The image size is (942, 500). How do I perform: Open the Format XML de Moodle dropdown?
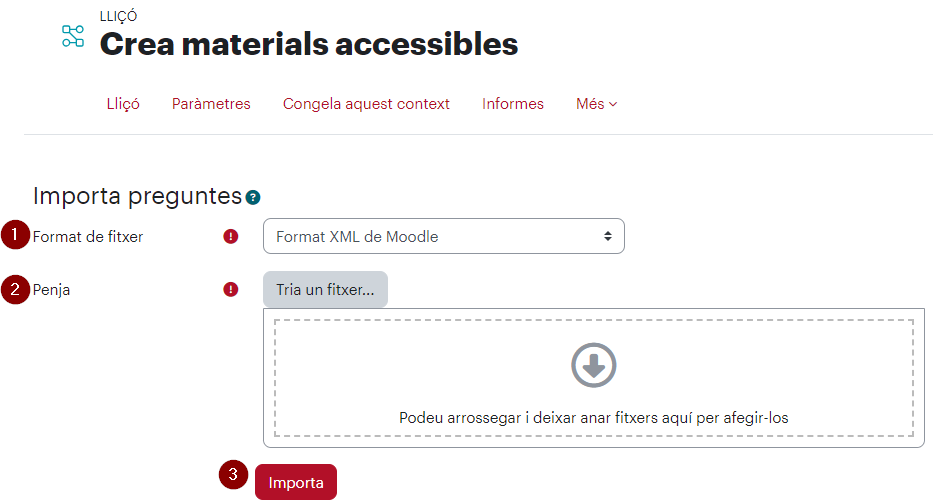point(444,236)
